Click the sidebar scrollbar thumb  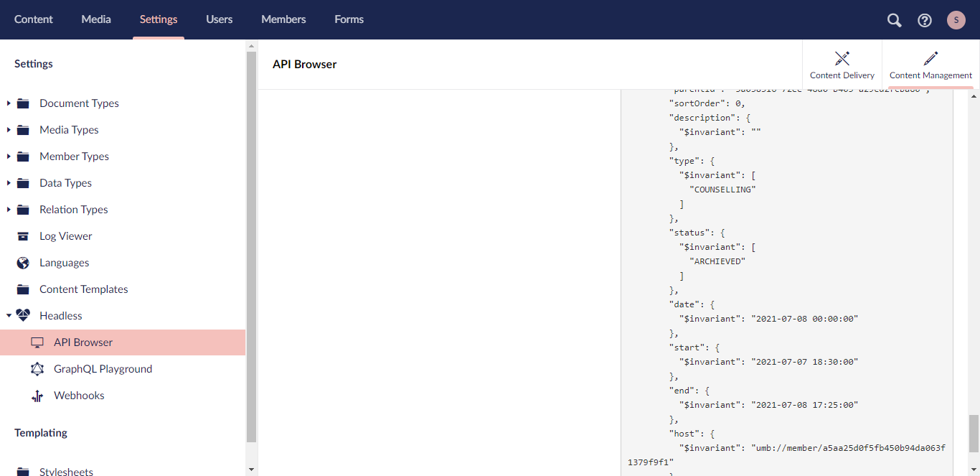(x=251, y=247)
